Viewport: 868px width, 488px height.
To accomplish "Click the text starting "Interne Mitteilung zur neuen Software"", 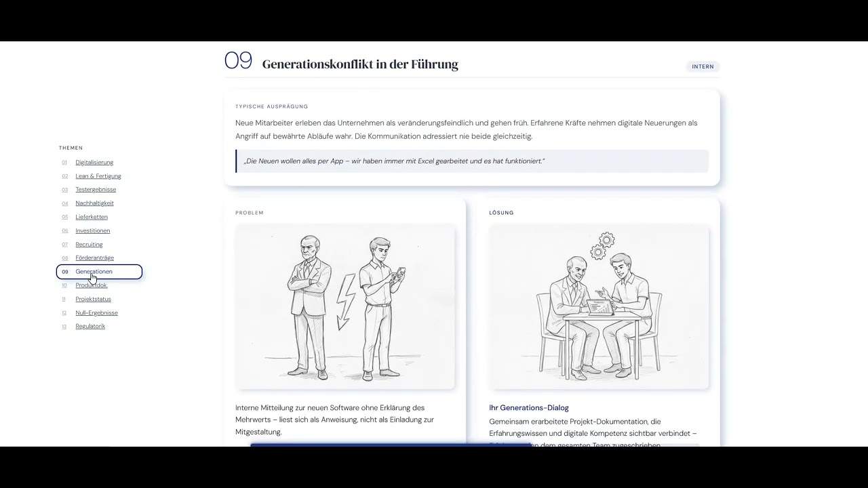I will pos(335,420).
